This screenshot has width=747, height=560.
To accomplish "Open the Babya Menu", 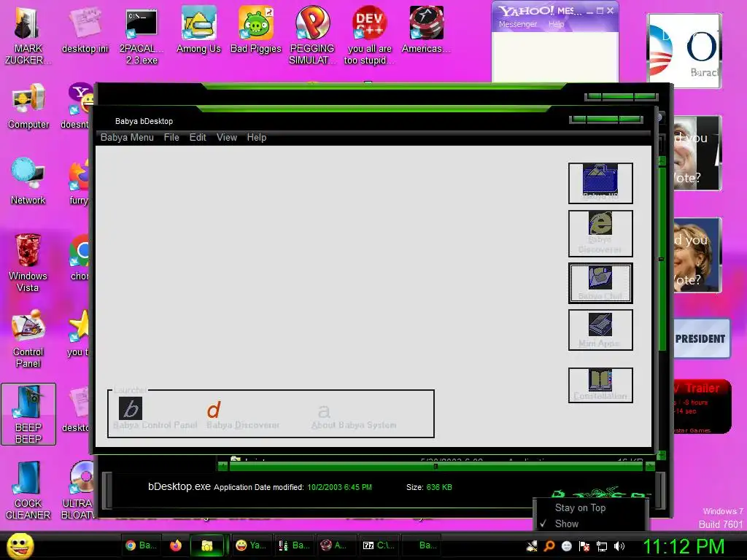I will pyautogui.click(x=127, y=138).
